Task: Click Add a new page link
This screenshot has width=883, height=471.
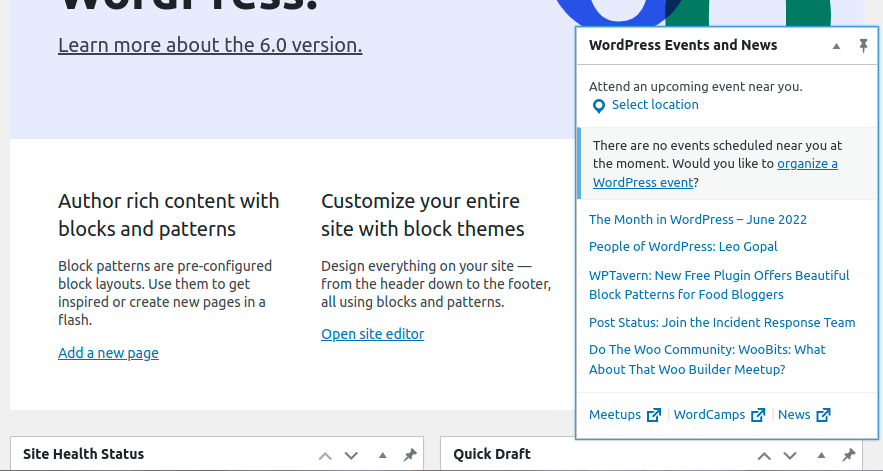Action: (108, 353)
